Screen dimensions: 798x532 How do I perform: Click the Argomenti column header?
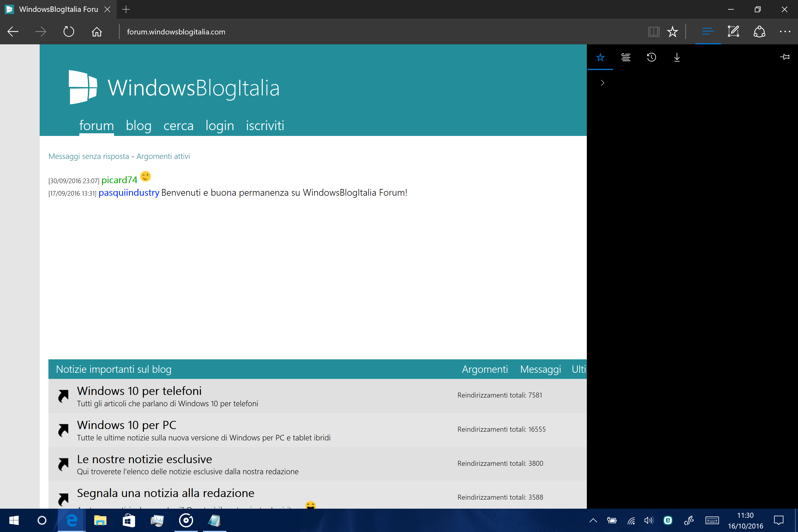point(485,369)
